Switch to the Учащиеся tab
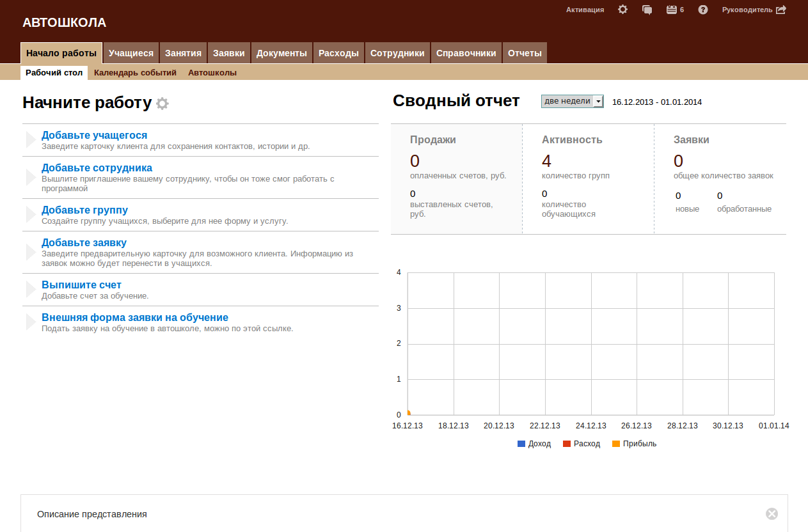 [x=131, y=53]
